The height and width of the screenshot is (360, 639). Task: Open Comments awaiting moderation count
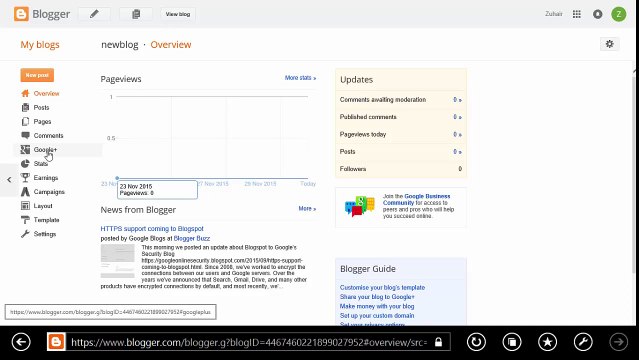pyautogui.click(x=457, y=100)
